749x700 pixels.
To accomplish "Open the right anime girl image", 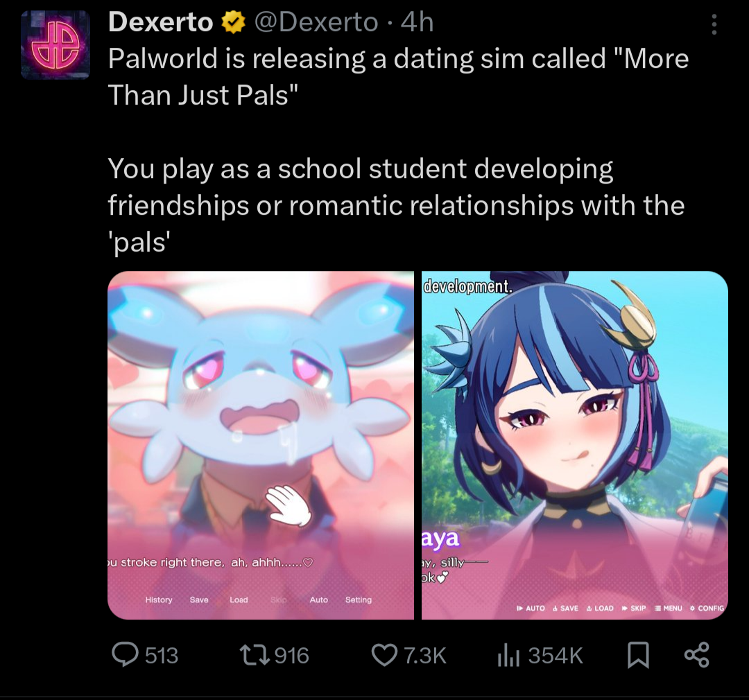I will pos(575,445).
